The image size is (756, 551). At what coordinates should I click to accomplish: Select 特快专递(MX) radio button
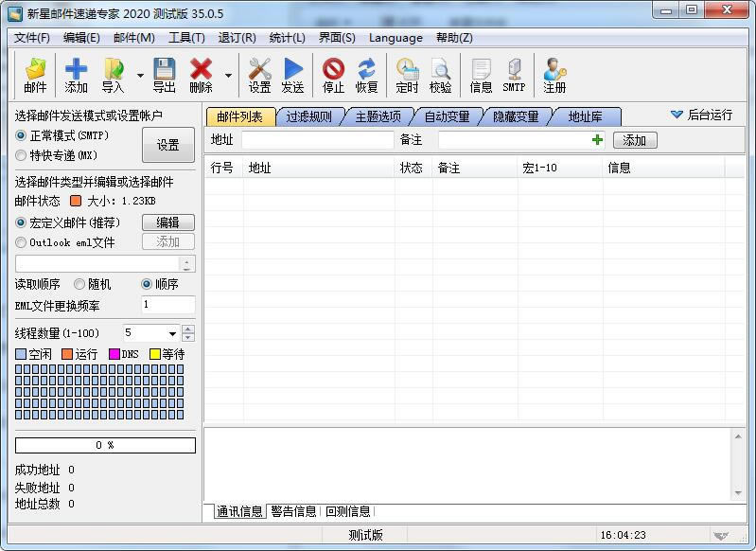[x=22, y=155]
